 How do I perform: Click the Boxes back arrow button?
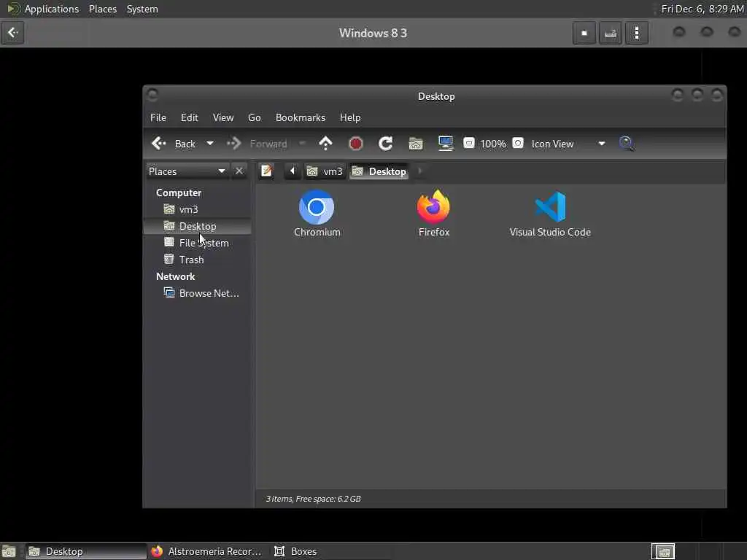coord(12,33)
